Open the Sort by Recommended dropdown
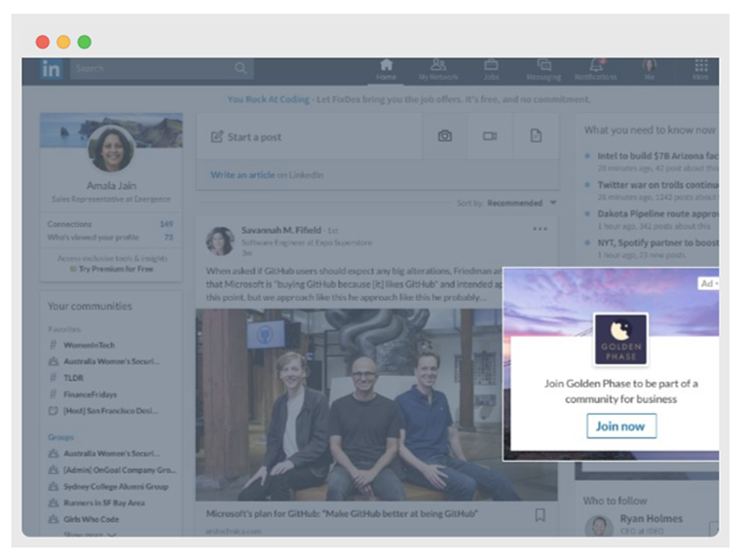Screen dimensions: 748x560 point(521,204)
